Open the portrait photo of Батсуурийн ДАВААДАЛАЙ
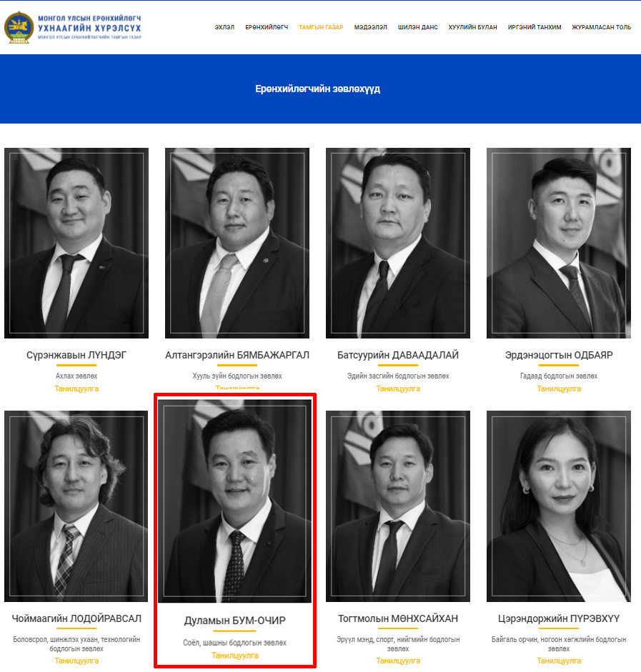641x672 pixels. pyautogui.click(x=398, y=243)
